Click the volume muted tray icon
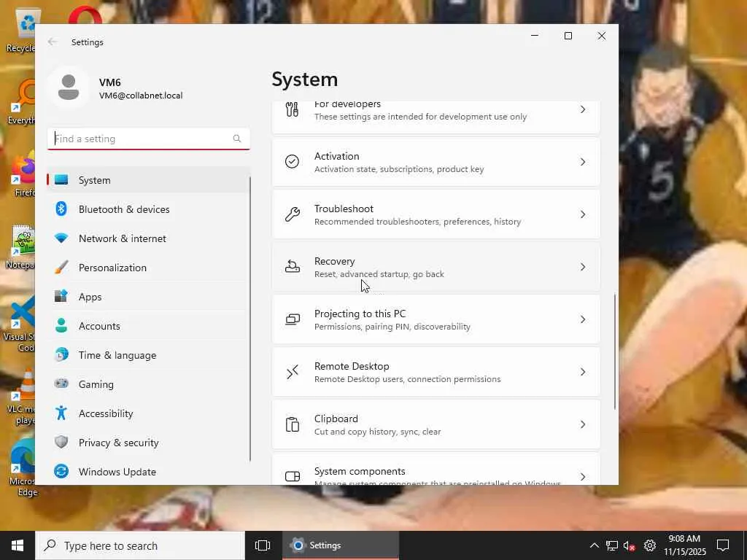 (630, 545)
